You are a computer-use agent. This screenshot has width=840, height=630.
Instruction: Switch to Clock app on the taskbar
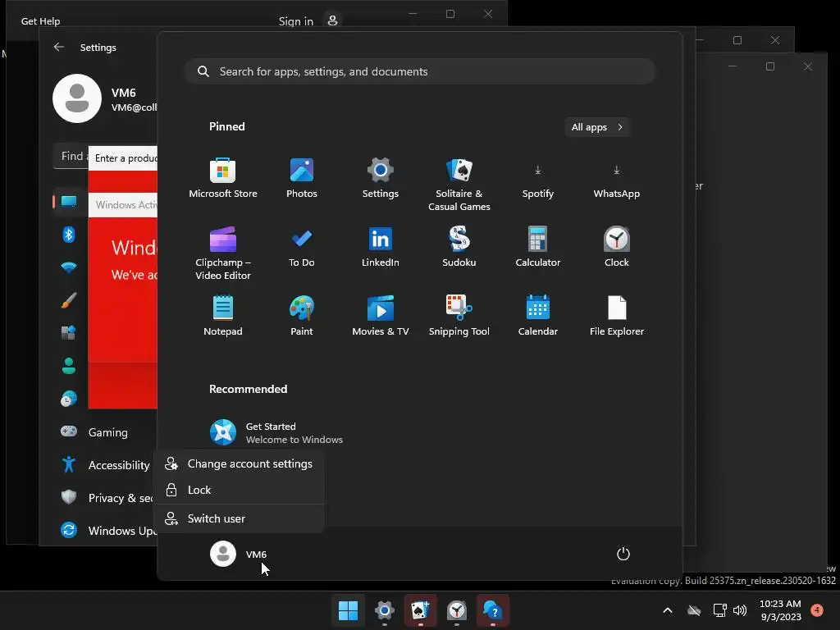pyautogui.click(x=456, y=610)
